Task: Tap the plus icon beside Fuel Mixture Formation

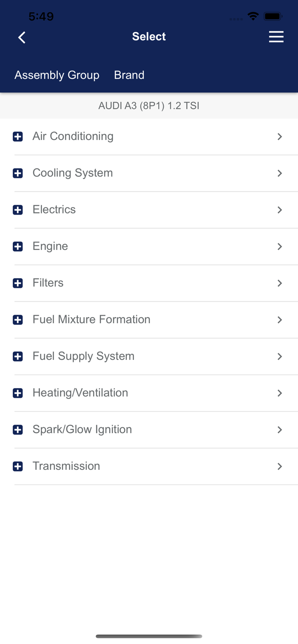Action: [18, 319]
